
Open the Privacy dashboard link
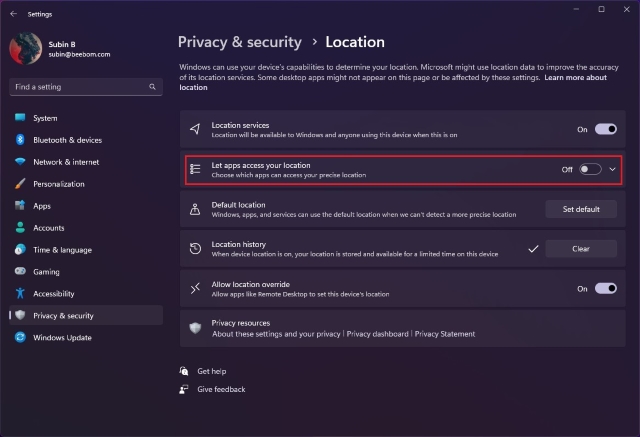click(x=378, y=334)
